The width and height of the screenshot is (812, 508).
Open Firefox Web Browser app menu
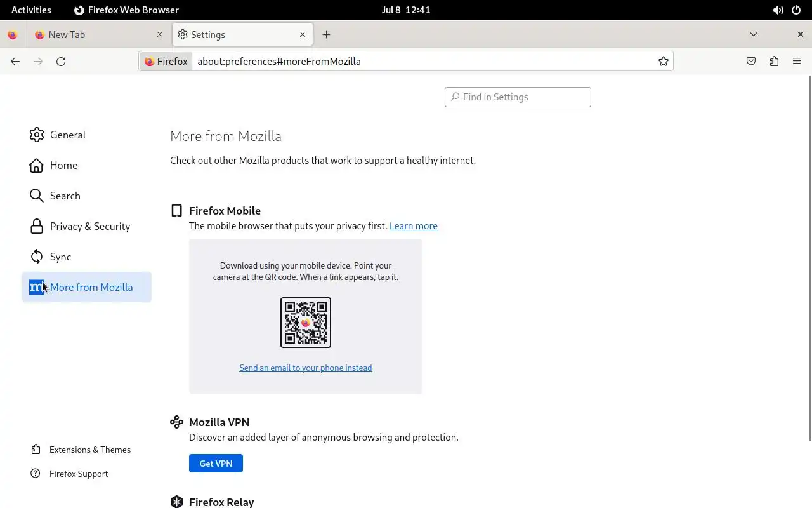127,10
